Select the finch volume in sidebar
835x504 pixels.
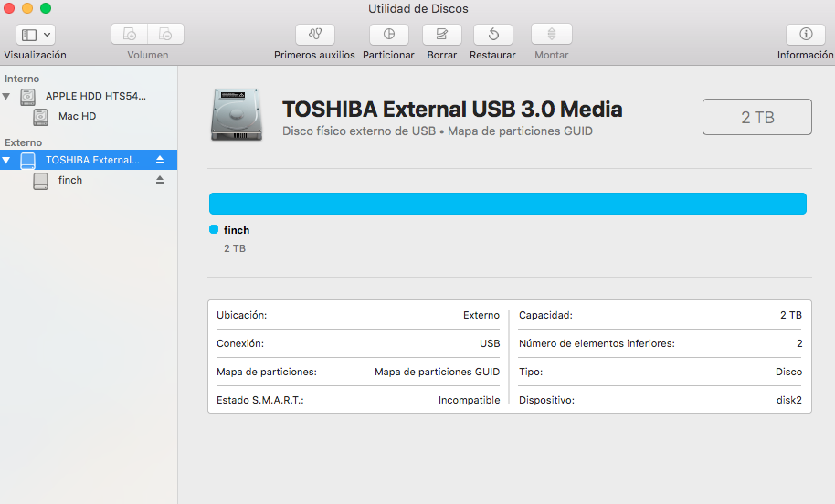coord(69,180)
